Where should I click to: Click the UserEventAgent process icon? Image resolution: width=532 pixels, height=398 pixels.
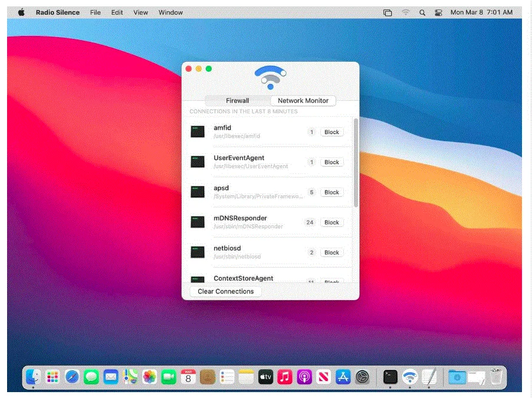click(x=198, y=162)
